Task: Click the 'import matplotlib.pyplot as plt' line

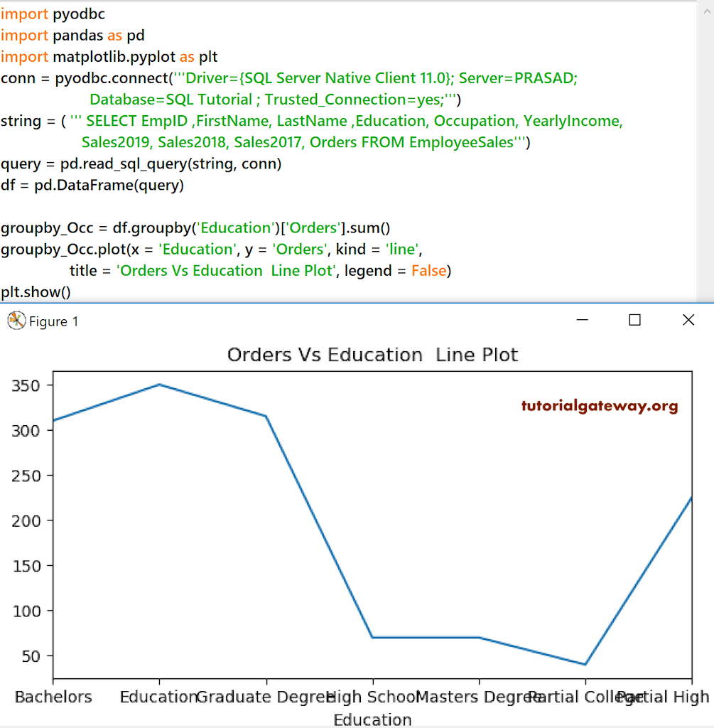Action: pos(109,57)
